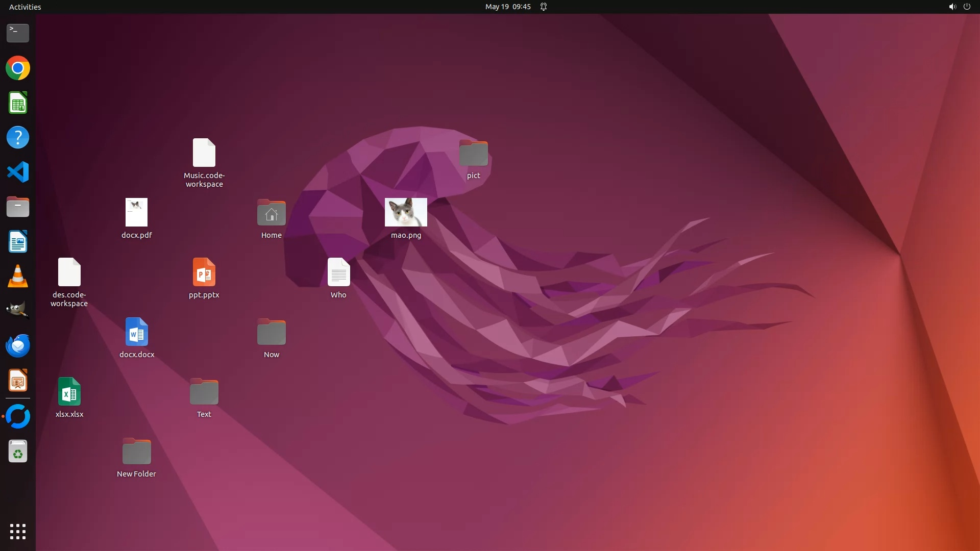Viewport: 980px width, 551px height.
Task: Open LibreOffice Writer from the dock
Action: pos(18,241)
